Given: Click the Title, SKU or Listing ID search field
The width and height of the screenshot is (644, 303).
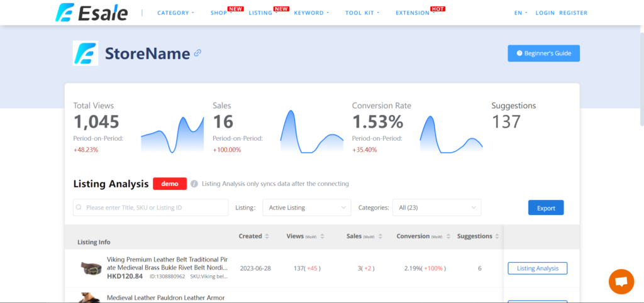Looking at the screenshot, I should click(x=151, y=207).
